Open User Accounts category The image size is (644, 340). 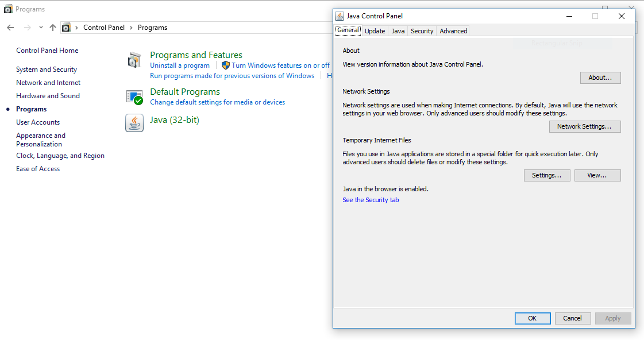tap(38, 122)
